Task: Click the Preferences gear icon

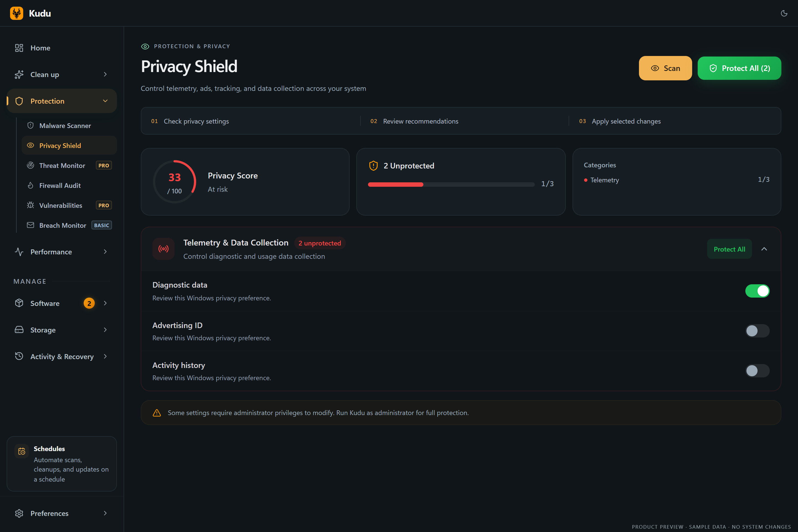Action: (x=19, y=513)
